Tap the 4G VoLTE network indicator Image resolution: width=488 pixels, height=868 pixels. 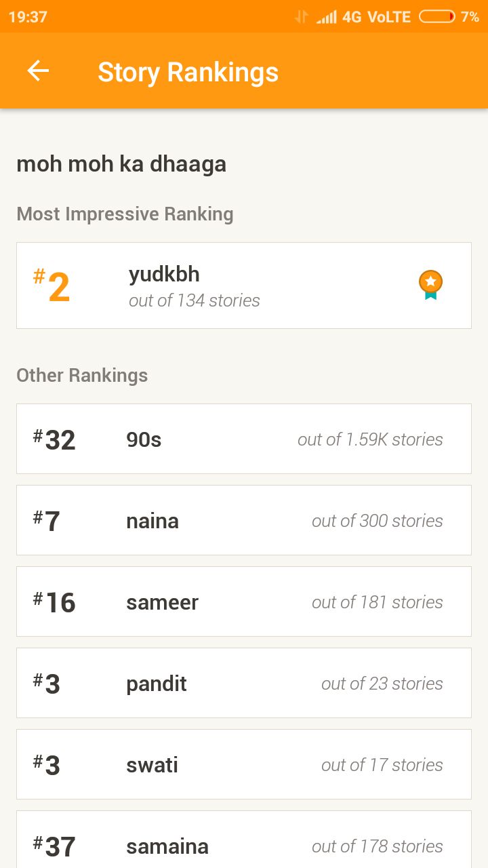377,17
